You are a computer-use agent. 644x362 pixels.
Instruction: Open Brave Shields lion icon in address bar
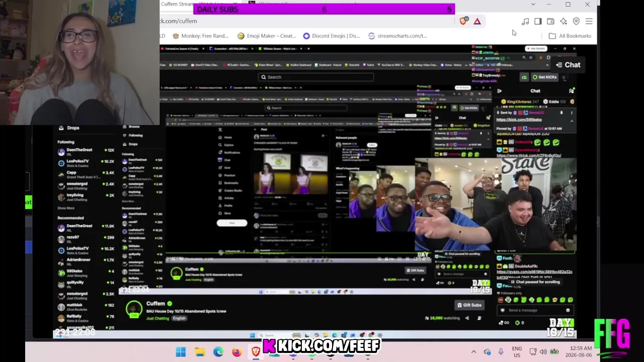point(463,21)
